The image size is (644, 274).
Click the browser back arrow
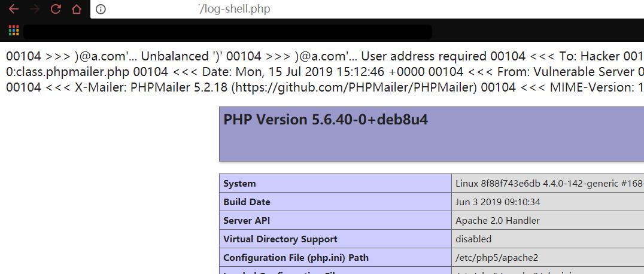(14, 9)
